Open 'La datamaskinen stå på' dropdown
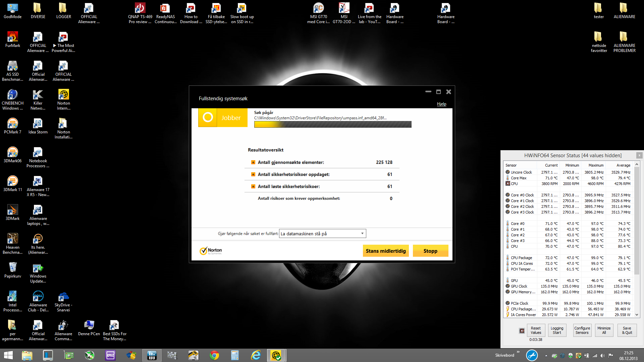Screen dimensions: 644x362 click(322, 234)
